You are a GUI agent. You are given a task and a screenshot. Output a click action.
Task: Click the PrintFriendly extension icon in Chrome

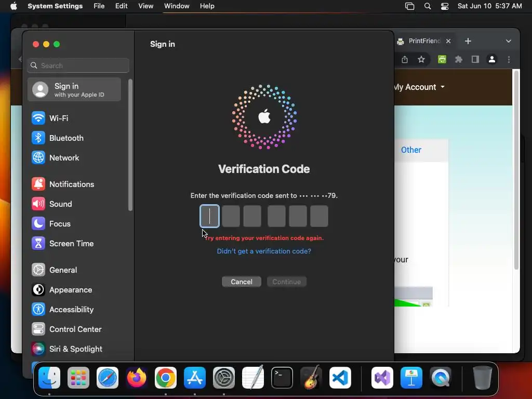pos(442,60)
